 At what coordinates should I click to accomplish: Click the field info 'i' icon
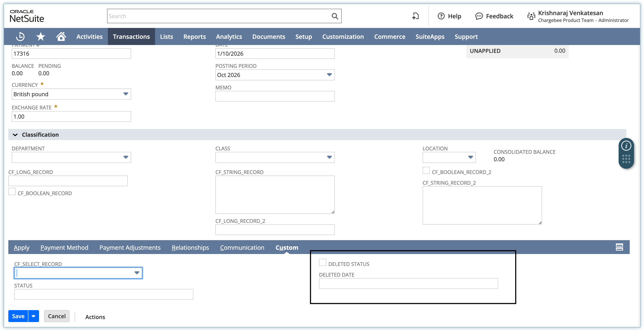(x=626, y=146)
